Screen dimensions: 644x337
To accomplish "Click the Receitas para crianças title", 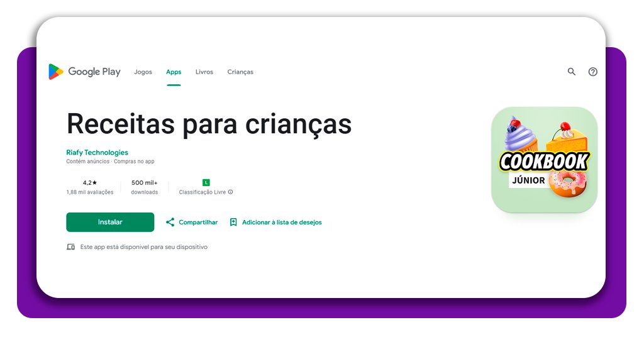I will pos(209,123).
